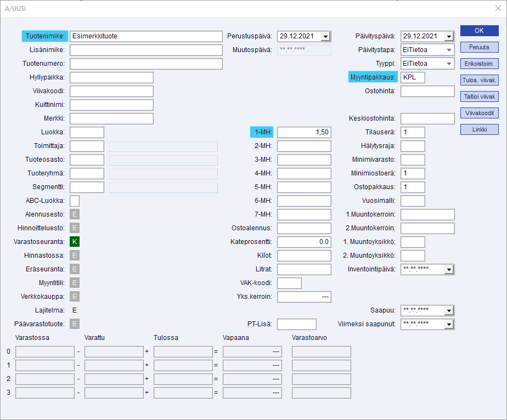Image resolution: width=507 pixels, height=420 pixels.
Task: Click the Taltioi viivak button
Action: point(479,97)
